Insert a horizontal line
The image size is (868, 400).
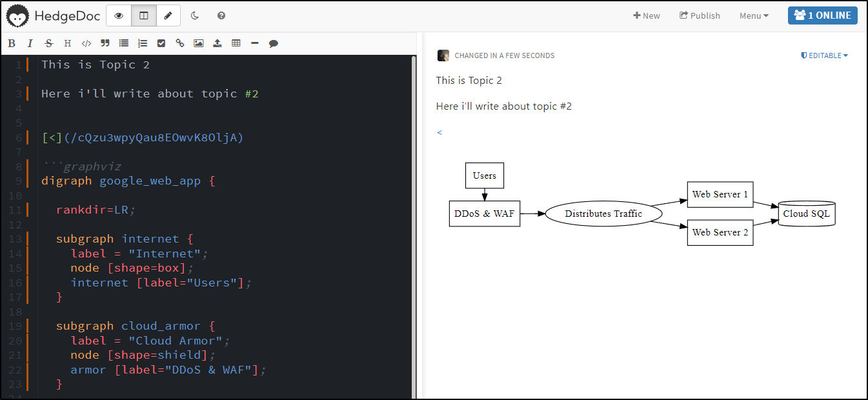(255, 43)
